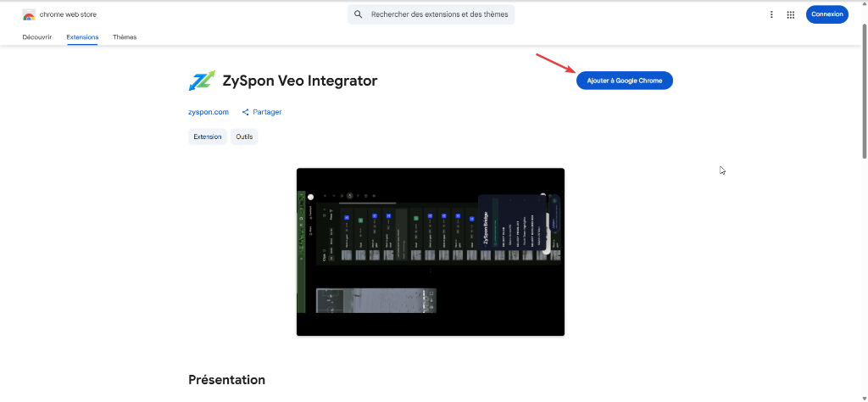868x402 pixels.
Task: Focus the Rechercher des extensions search field
Action: click(x=431, y=14)
